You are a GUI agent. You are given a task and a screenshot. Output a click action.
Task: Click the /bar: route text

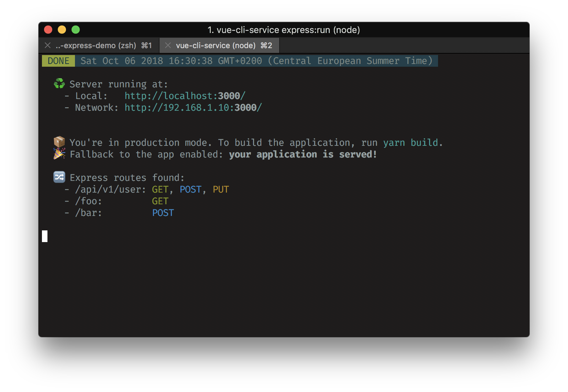pos(88,213)
